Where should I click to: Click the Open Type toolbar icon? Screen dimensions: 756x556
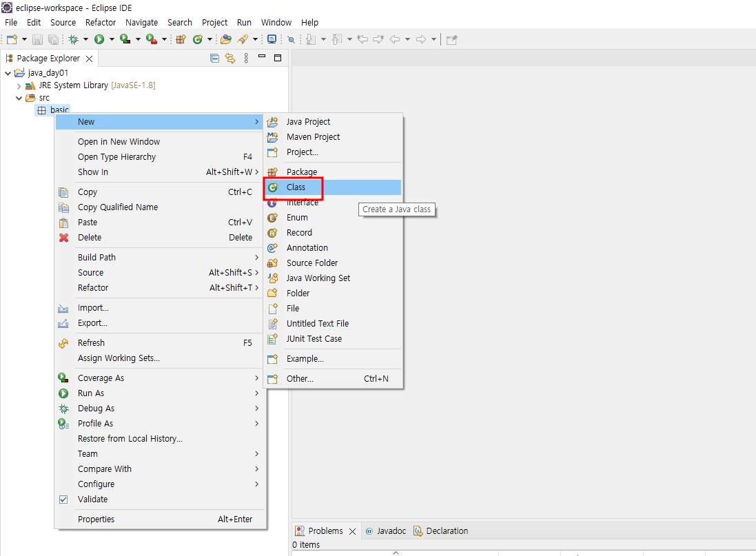coord(226,39)
